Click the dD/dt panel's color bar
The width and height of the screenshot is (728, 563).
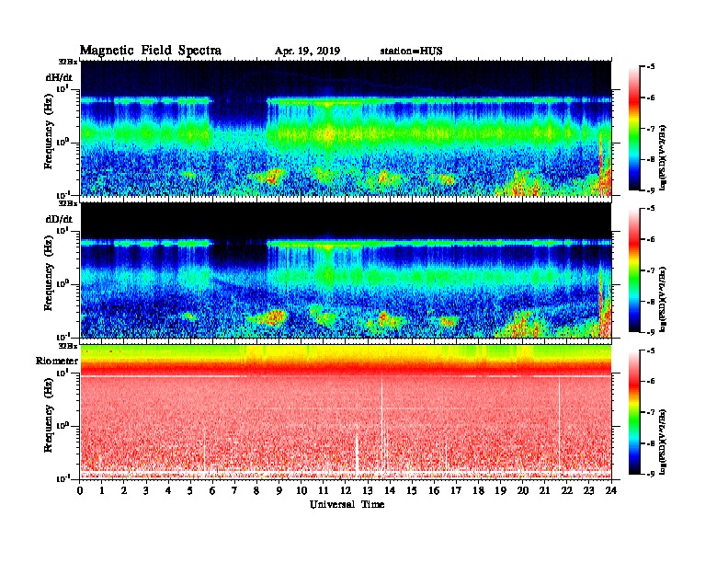pyautogui.click(x=634, y=270)
